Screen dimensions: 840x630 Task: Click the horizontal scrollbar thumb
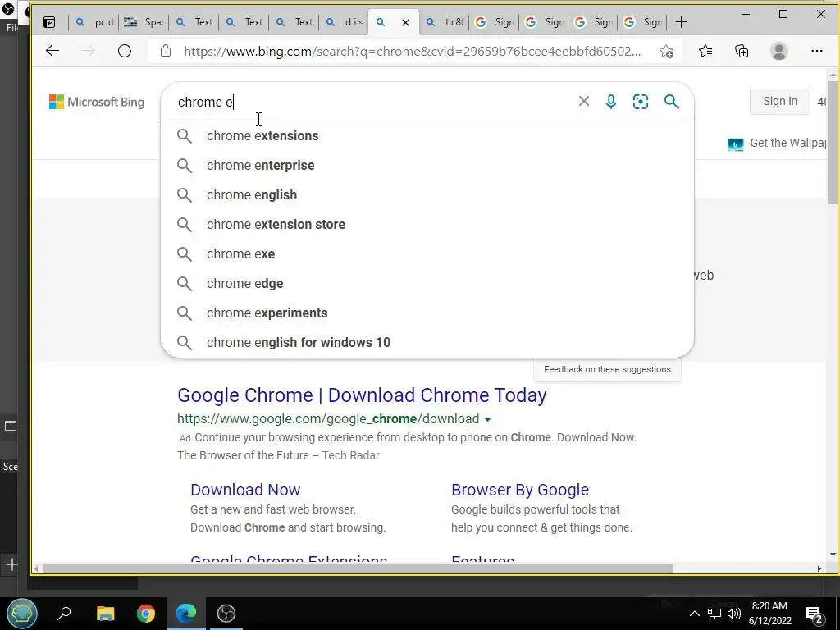click(358, 568)
